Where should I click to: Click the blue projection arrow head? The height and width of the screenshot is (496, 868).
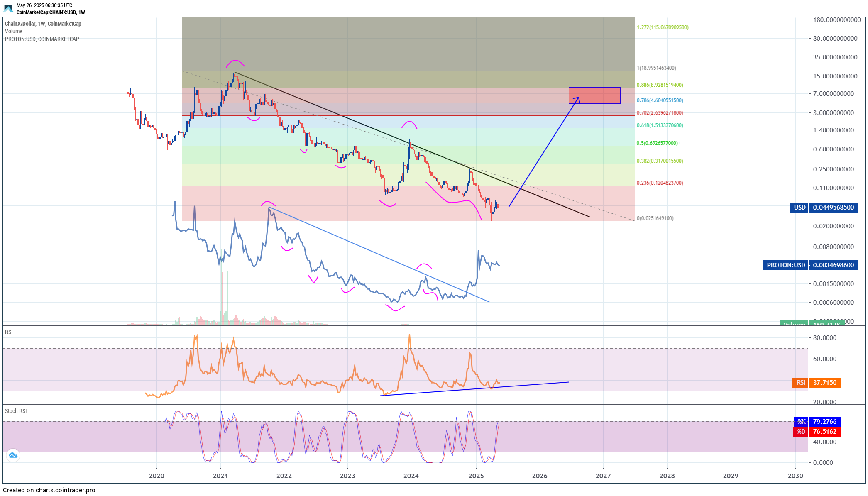(577, 98)
